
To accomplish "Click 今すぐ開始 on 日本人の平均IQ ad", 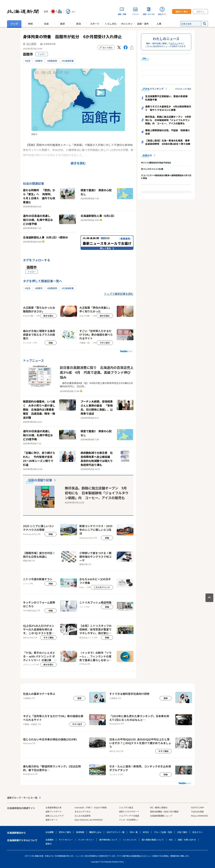I will coord(164,751).
